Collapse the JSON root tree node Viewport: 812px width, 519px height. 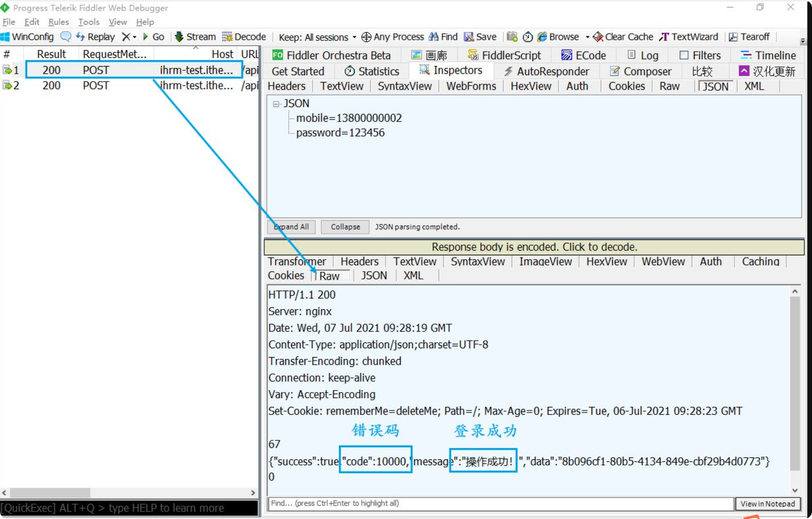point(276,104)
